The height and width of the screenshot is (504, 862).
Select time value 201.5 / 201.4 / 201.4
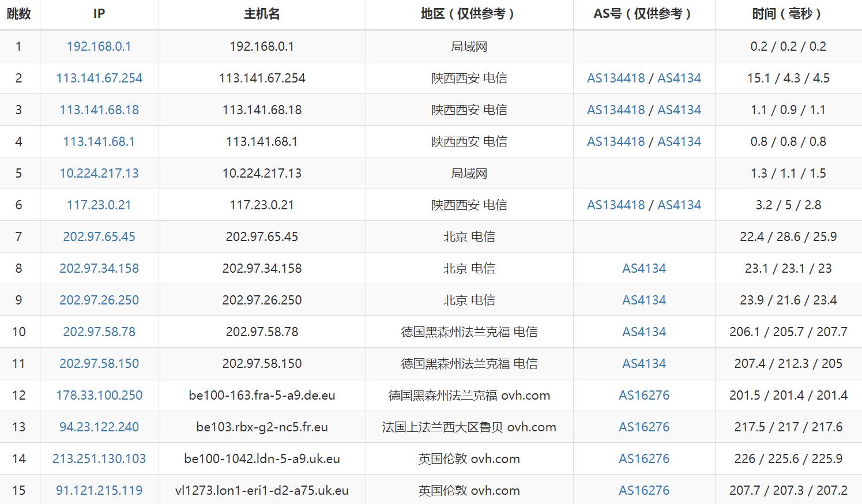click(788, 395)
